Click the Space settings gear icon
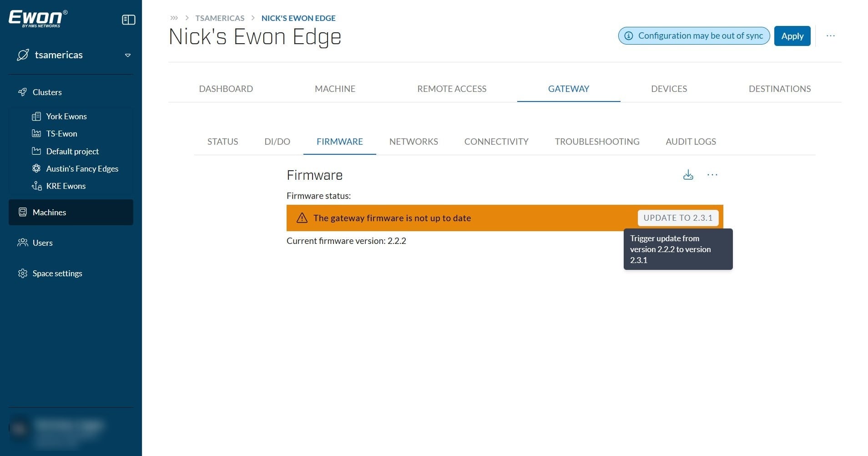The width and height of the screenshot is (868, 456). tap(23, 273)
